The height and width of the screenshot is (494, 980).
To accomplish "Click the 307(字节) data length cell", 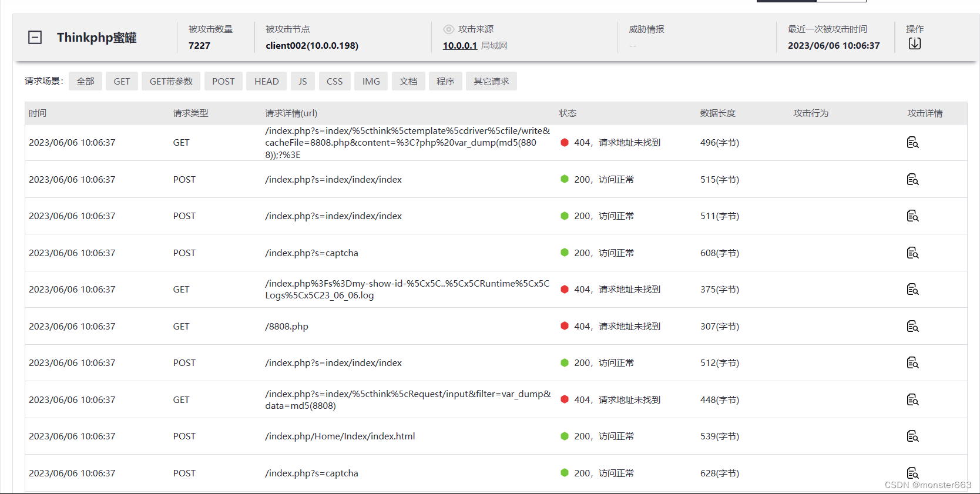I will point(720,326).
